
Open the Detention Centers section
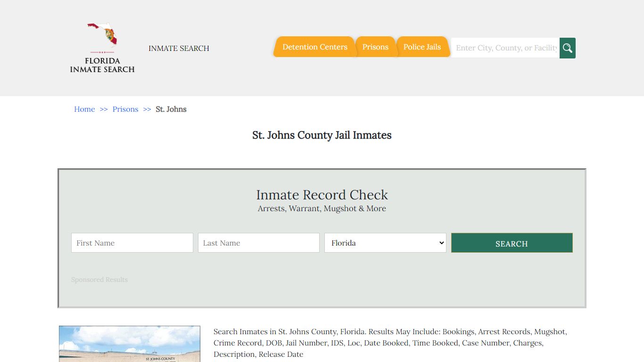pos(314,47)
